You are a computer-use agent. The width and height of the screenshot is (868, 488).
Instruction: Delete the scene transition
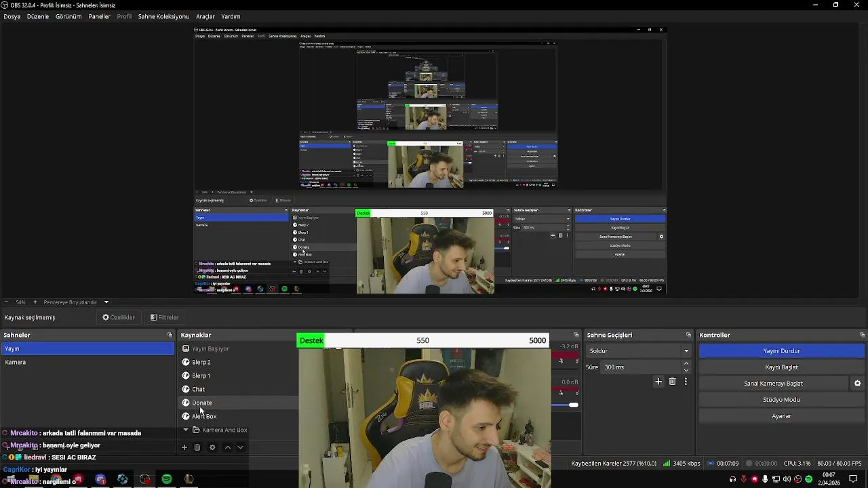click(x=672, y=382)
